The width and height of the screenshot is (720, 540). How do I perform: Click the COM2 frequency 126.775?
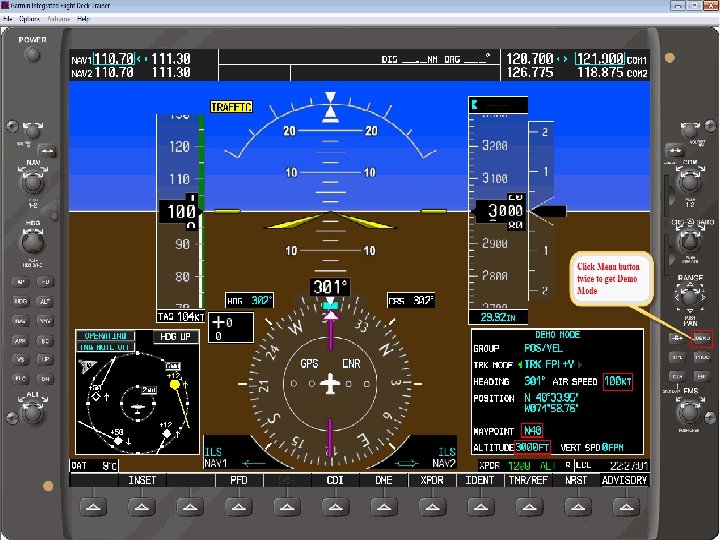[x=530, y=73]
